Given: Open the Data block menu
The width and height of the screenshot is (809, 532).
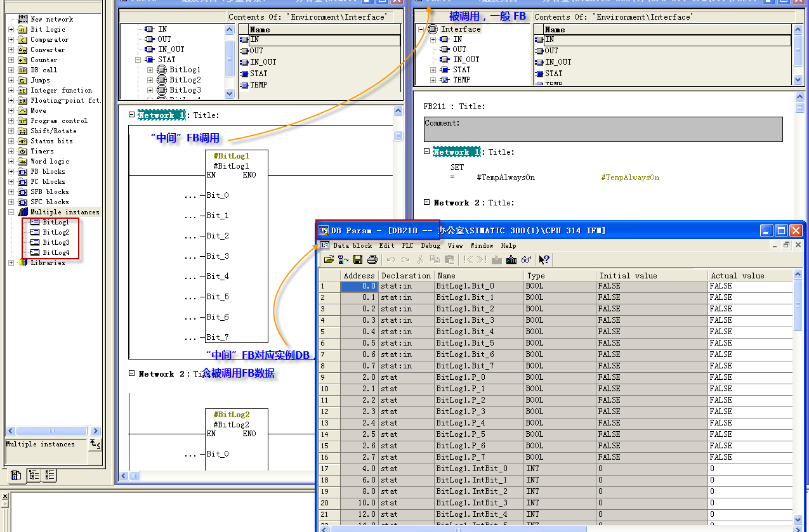Looking at the screenshot, I should point(352,245).
